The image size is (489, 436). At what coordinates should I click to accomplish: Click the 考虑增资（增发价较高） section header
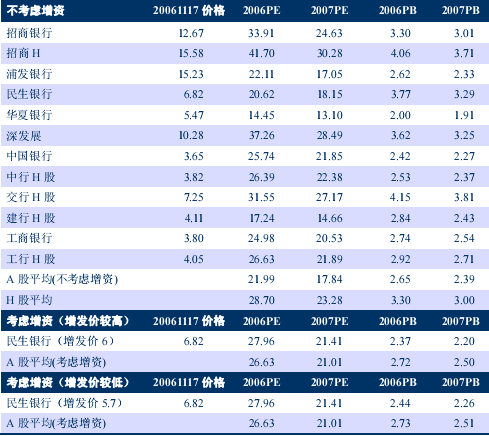pyautogui.click(x=68, y=321)
